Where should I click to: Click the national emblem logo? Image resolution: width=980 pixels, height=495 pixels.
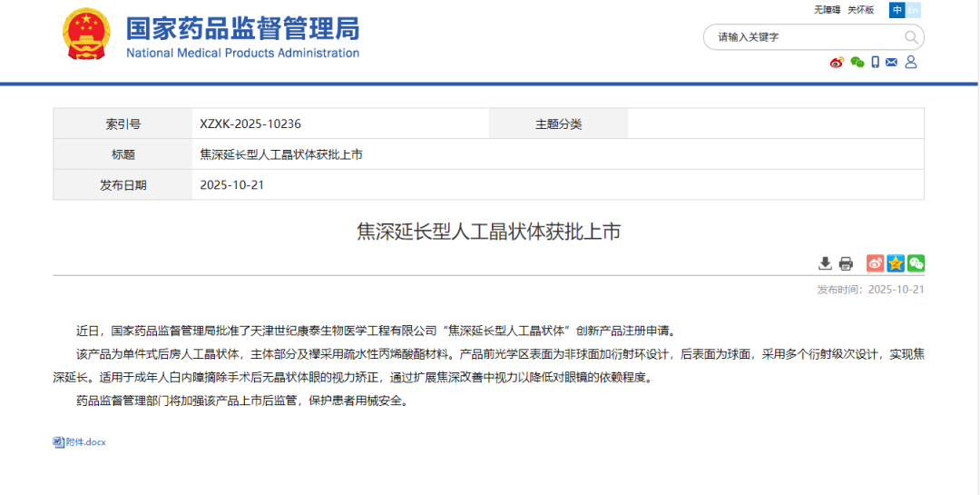click(x=86, y=35)
